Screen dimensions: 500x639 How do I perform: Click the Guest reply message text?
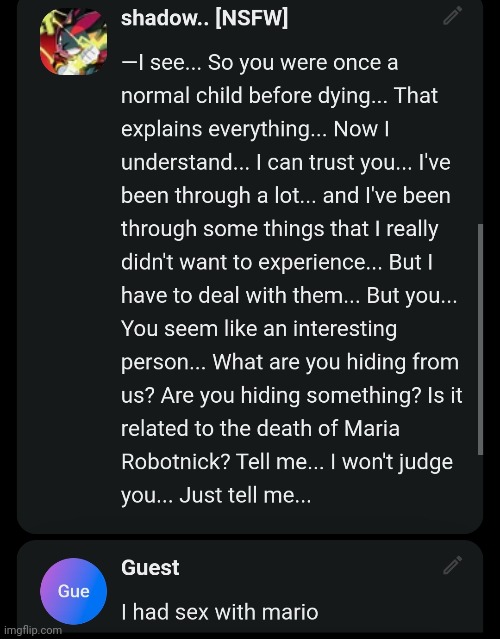[220, 612]
